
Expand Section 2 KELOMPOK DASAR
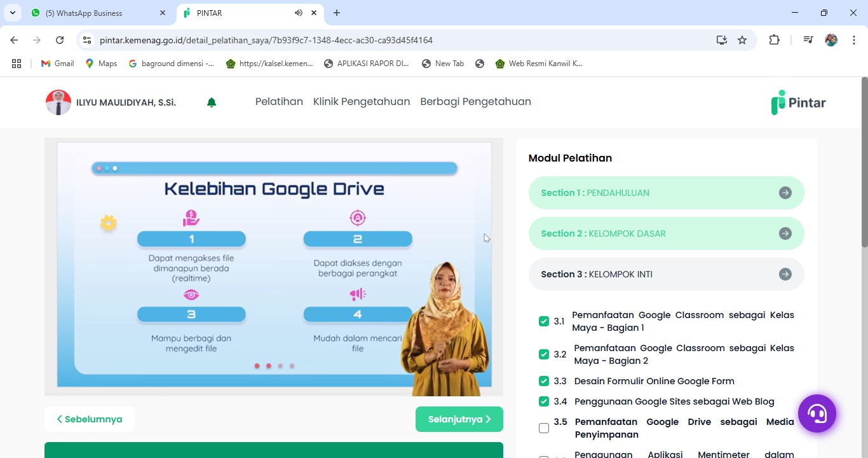click(x=666, y=233)
